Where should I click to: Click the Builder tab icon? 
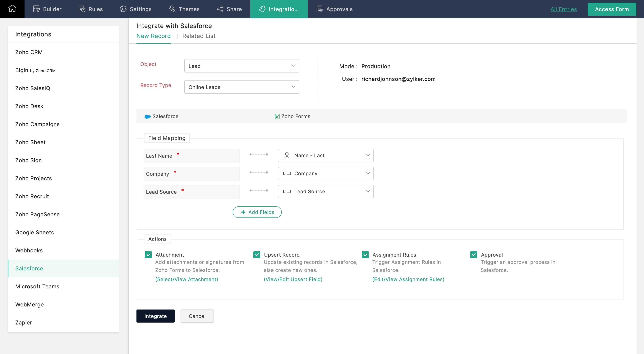coord(36,9)
